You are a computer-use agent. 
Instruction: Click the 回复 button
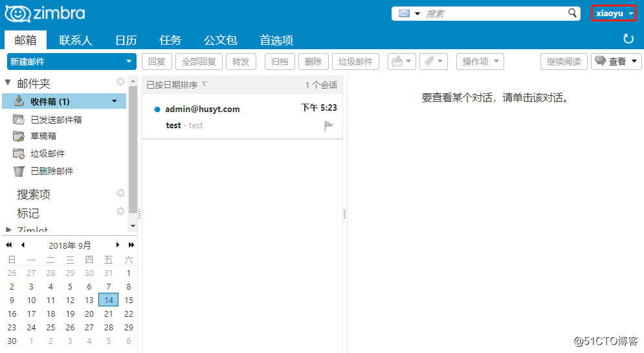157,62
